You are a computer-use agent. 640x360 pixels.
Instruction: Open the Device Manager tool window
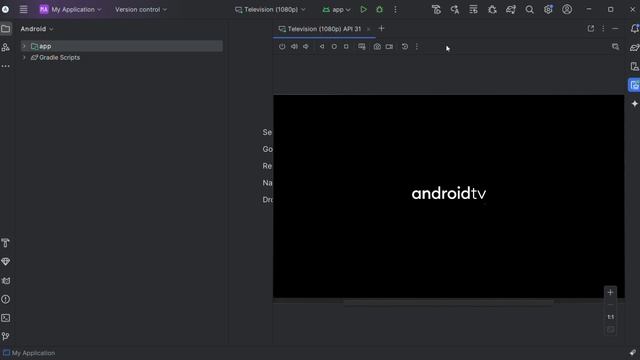pyautogui.click(x=634, y=66)
